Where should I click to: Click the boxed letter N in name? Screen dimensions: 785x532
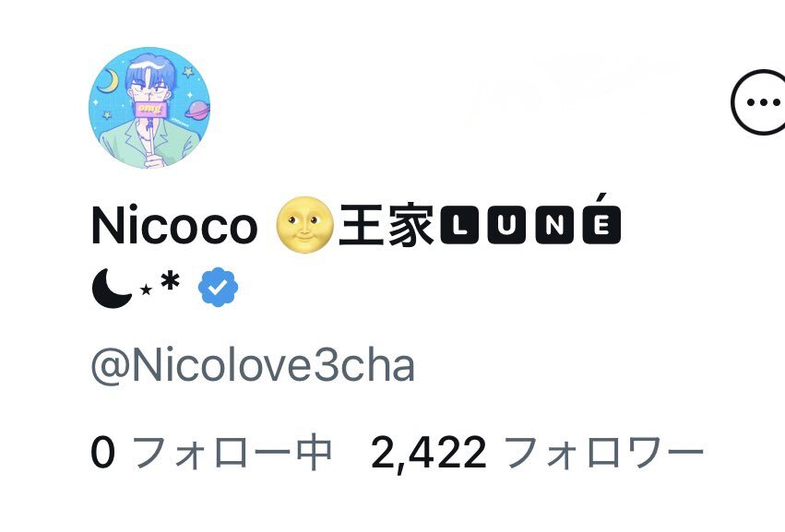pos(554,225)
